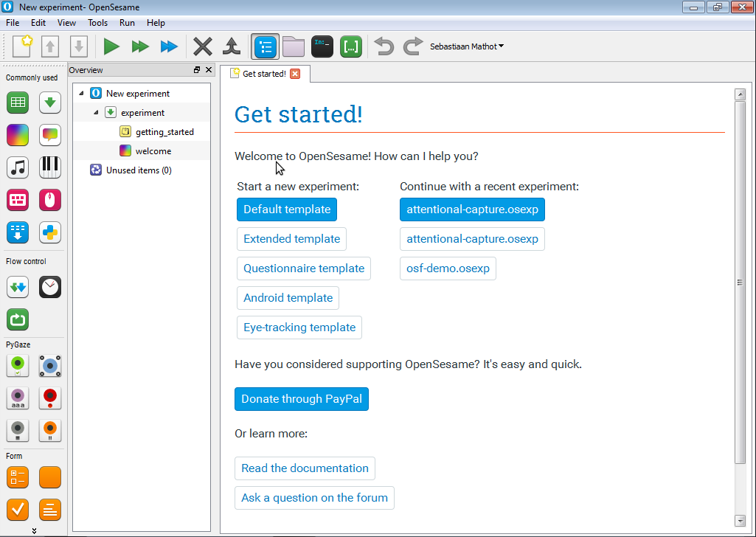Open the Tools menu

coord(97,23)
